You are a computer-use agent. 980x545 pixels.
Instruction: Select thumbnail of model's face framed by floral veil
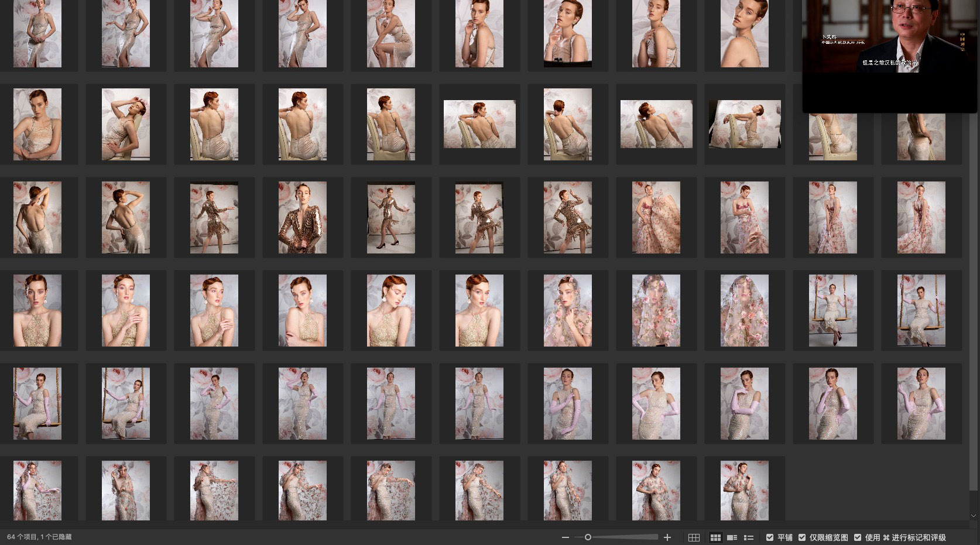point(568,310)
